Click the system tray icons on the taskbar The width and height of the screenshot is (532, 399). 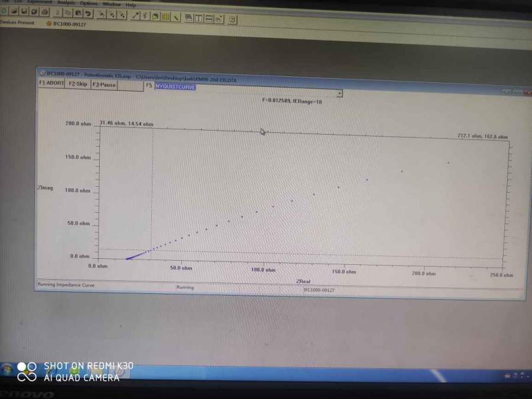(517, 375)
